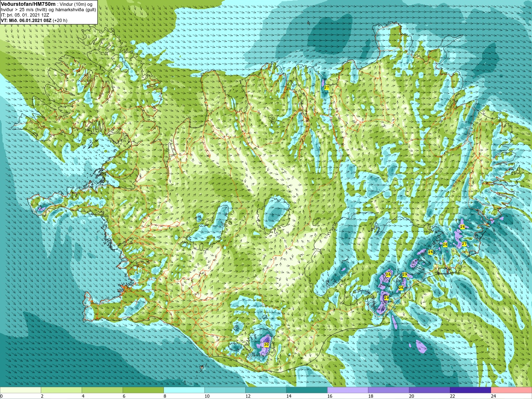Viewport: 532px width, 399px height.
Task: Click the olive green 6–8 m/s legend swatch
Action: pyautogui.click(x=143, y=390)
